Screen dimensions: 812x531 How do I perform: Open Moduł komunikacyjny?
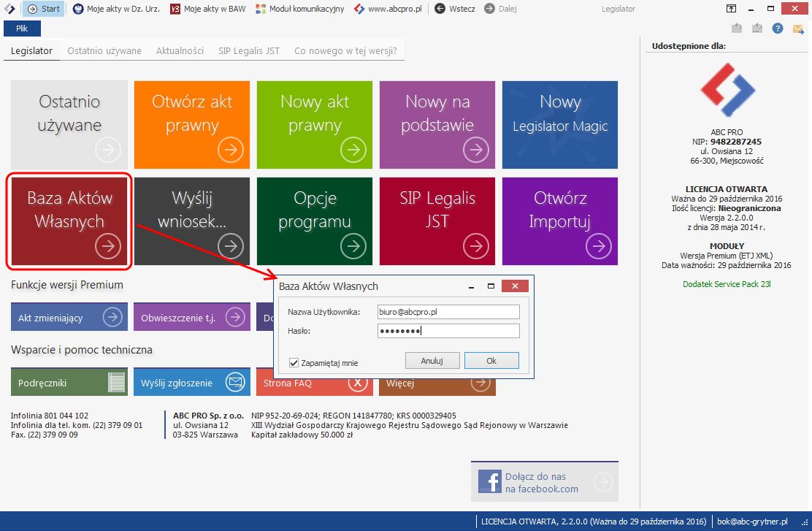click(x=300, y=9)
